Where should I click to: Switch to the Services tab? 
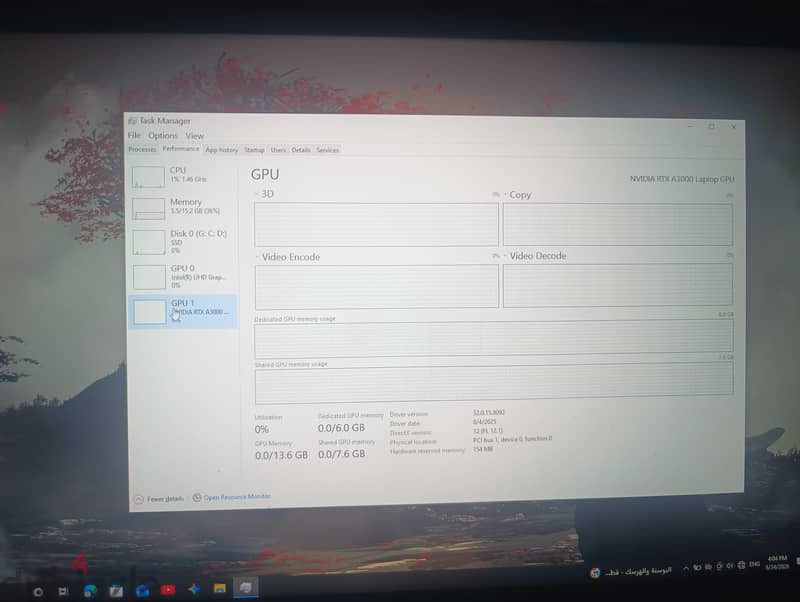(328, 150)
